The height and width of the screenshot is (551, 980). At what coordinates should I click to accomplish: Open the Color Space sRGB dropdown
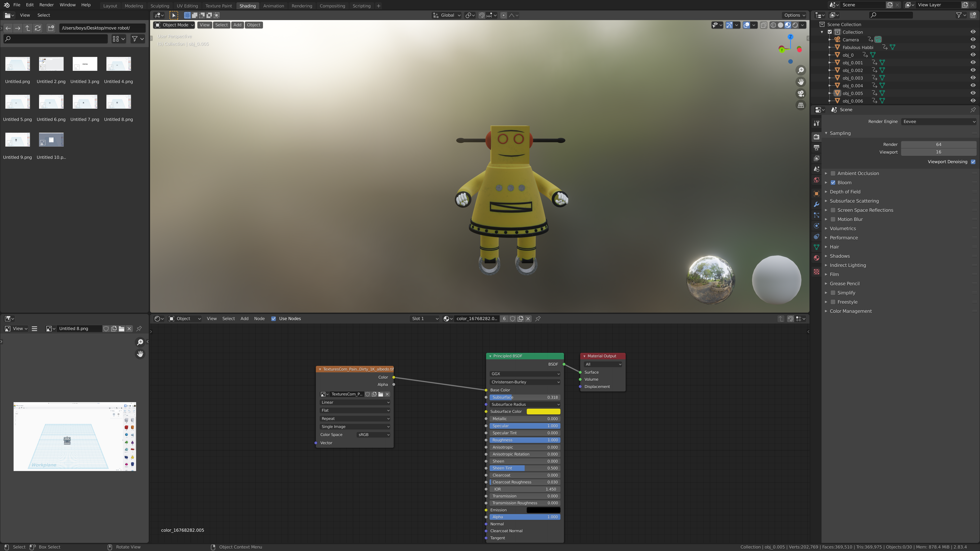point(373,435)
